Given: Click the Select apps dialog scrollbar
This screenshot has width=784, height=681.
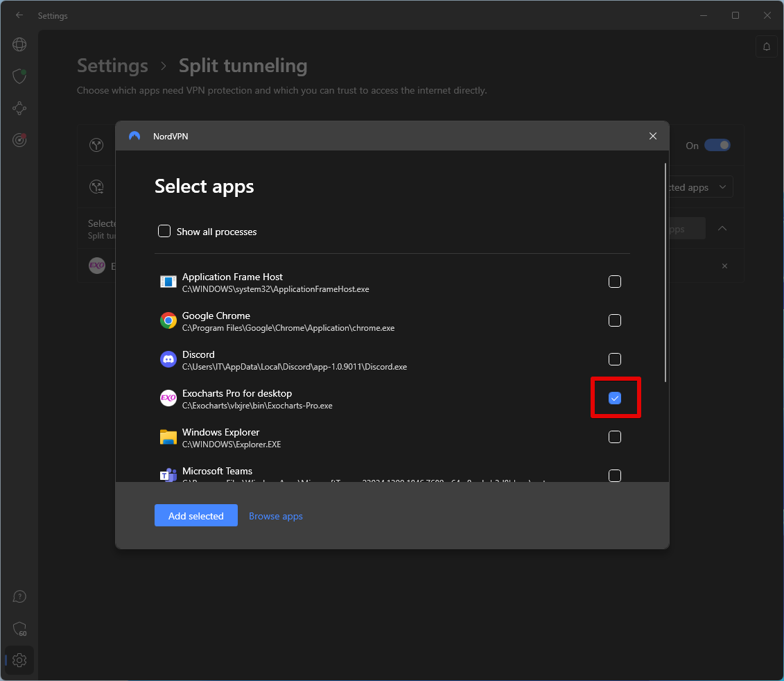Looking at the screenshot, I should coord(665,273).
